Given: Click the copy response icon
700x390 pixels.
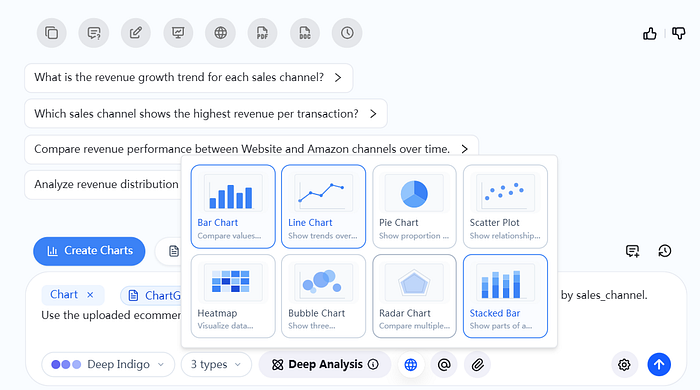Looking at the screenshot, I should click(x=52, y=33).
